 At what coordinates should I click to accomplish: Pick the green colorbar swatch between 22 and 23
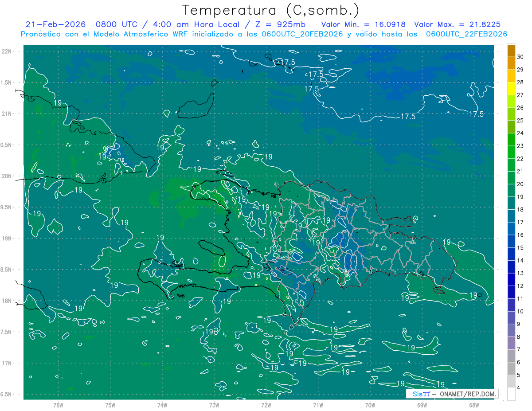click(x=511, y=152)
